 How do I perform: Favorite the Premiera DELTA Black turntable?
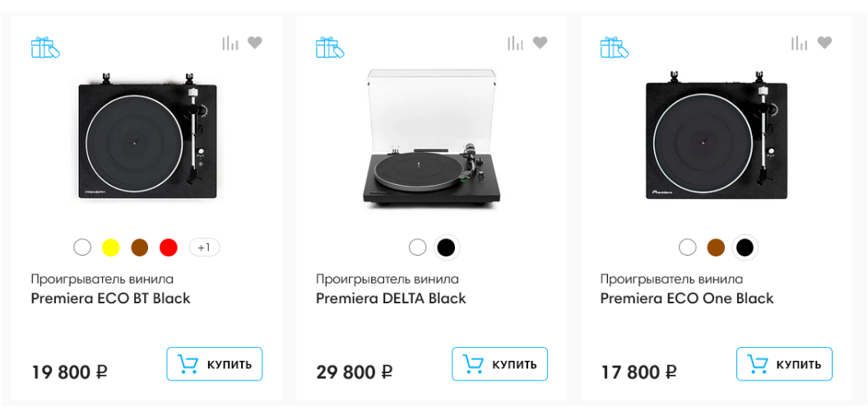tap(540, 43)
